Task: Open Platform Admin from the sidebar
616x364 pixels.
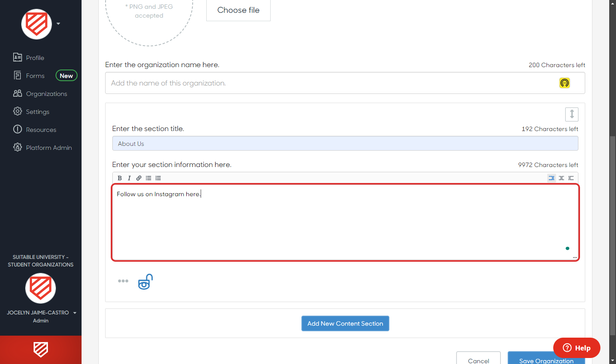Action: (49, 147)
